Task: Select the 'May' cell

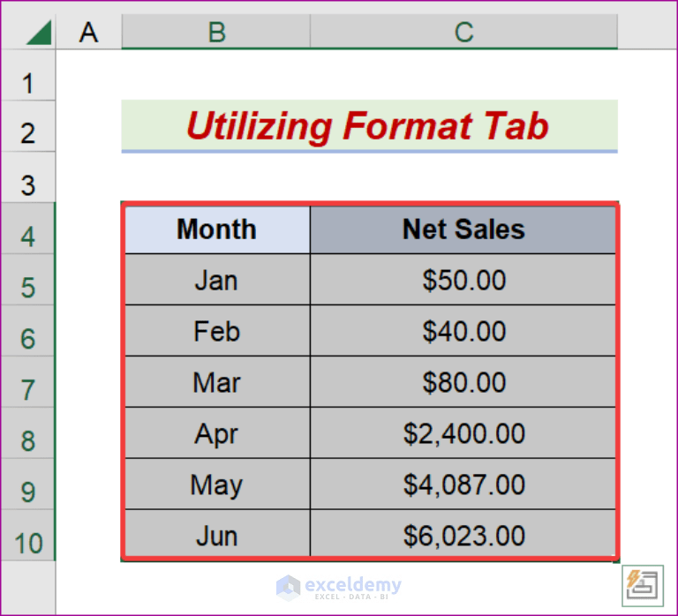Action: pos(216,484)
